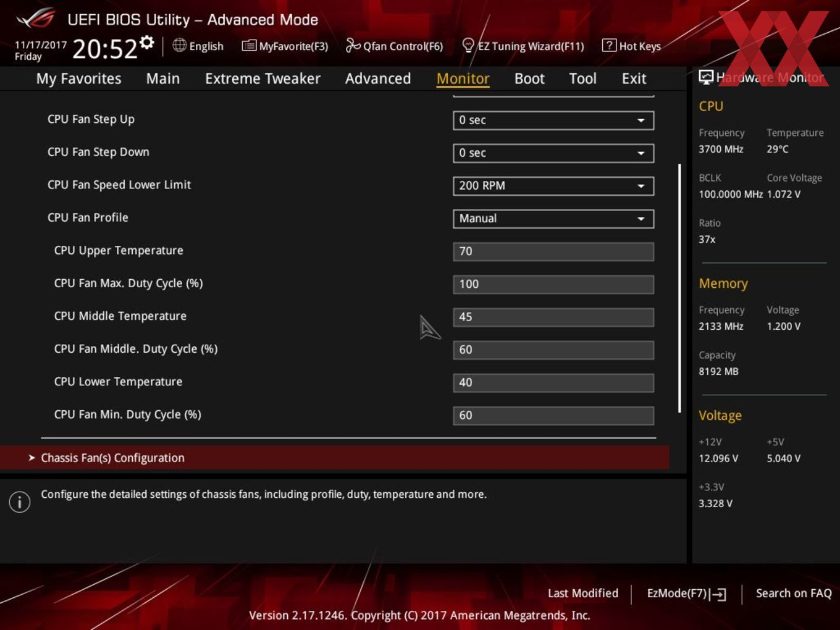
Task: Select the Monitor tab
Action: 463,78
